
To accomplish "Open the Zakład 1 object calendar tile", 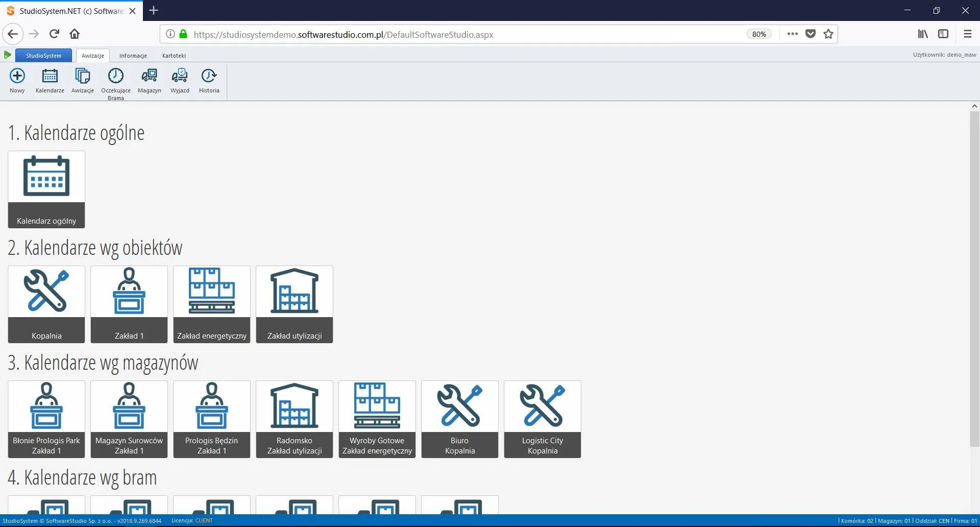I will tap(129, 304).
